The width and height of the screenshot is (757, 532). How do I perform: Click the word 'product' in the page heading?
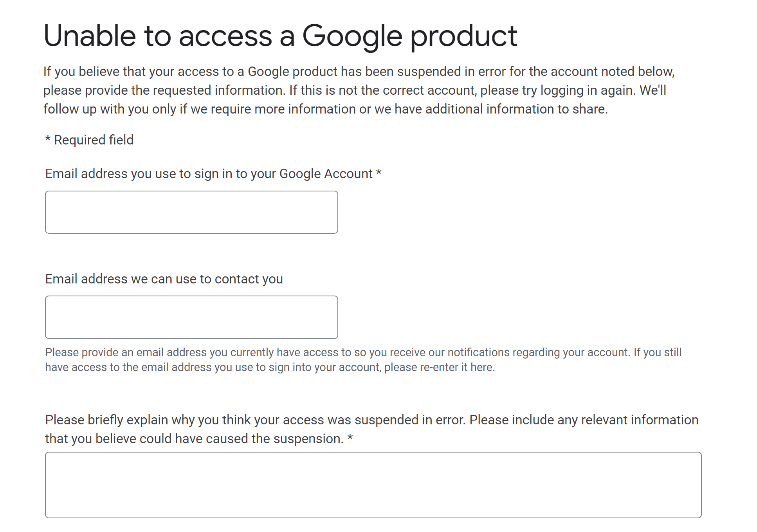[463, 36]
